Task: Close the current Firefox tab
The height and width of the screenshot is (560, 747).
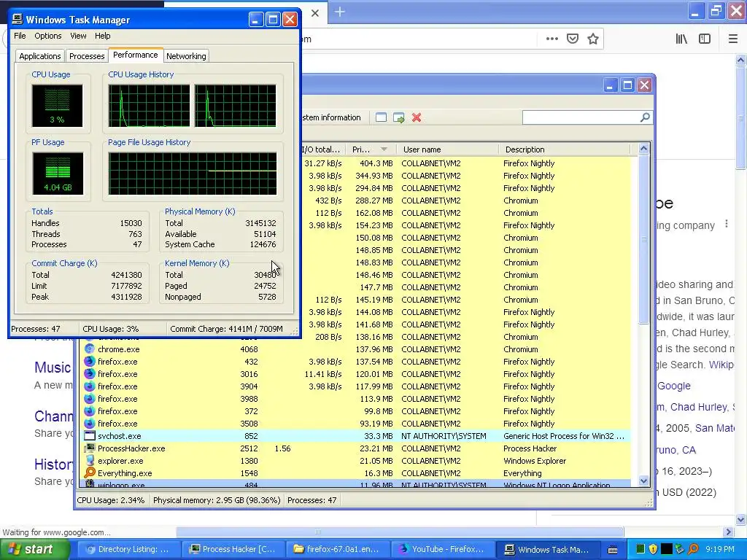Action: click(x=315, y=13)
